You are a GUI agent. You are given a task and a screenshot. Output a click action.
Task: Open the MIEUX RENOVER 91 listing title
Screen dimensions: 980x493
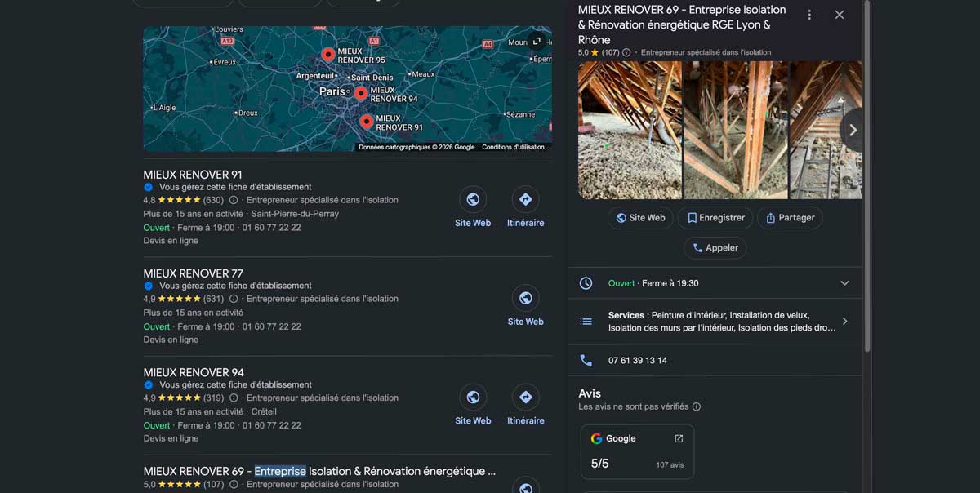(x=193, y=175)
